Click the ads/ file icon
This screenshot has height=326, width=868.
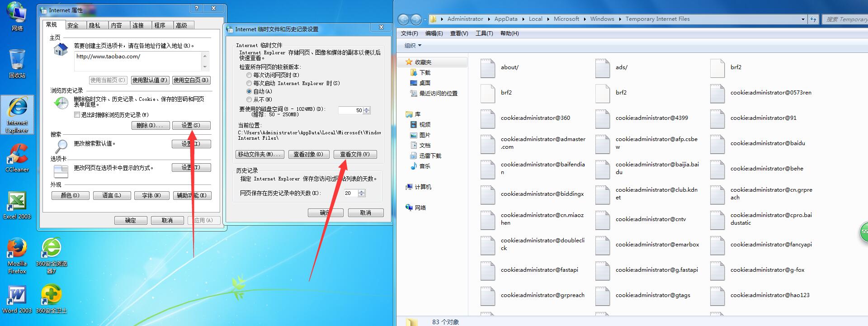pyautogui.click(x=603, y=68)
